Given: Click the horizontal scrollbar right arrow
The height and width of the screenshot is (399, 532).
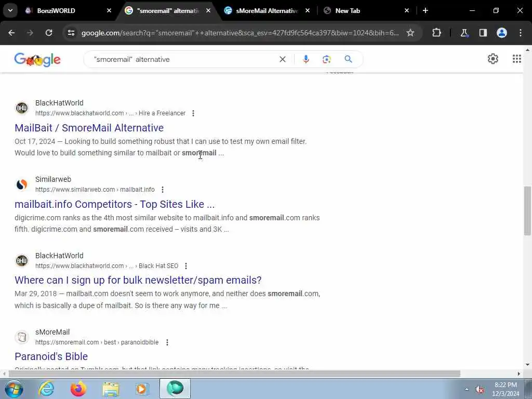Looking at the screenshot, I should point(519,374).
